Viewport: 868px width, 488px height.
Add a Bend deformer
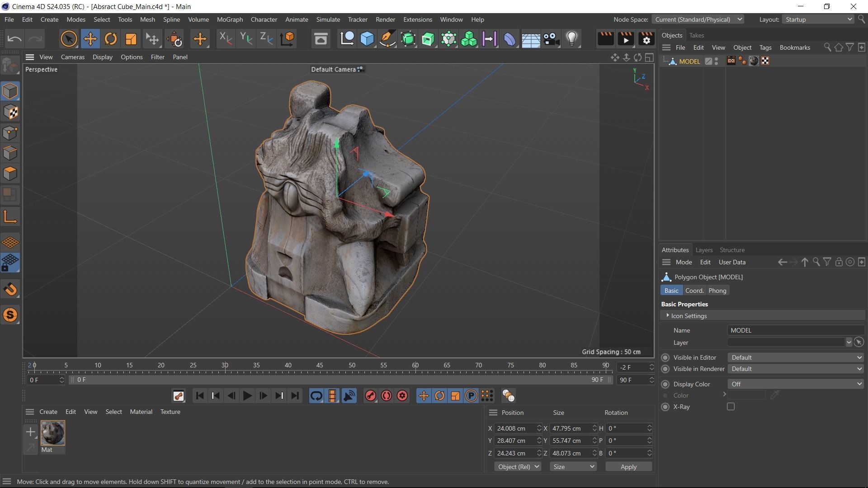click(x=509, y=39)
